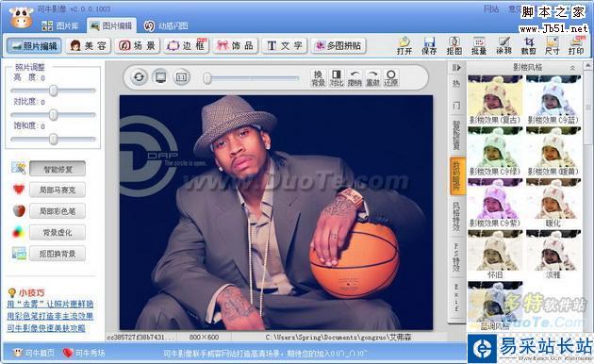The height and width of the screenshot is (364, 594).
Task: Select the 照片编辑 photo edit mode
Action: (x=34, y=46)
